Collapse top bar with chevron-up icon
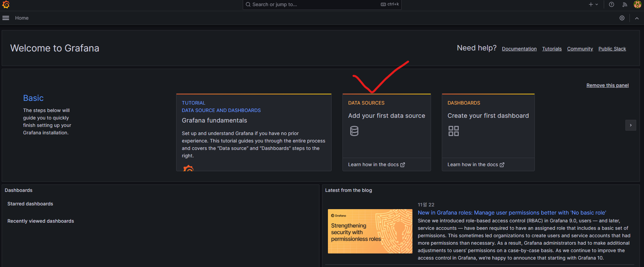This screenshot has height=267, width=644. tap(637, 18)
